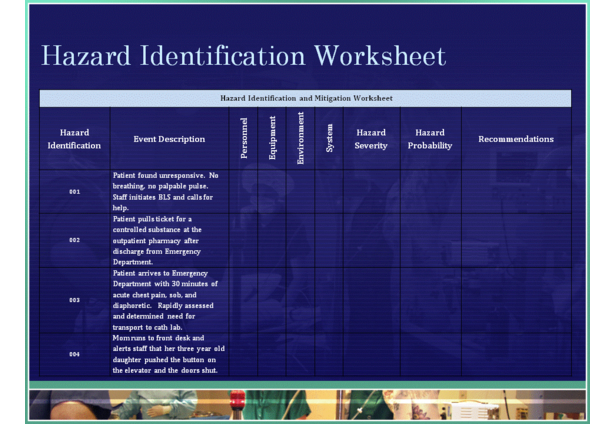This screenshot has width=615, height=424.
Task: Select the Event Description column header
Action: (169, 139)
